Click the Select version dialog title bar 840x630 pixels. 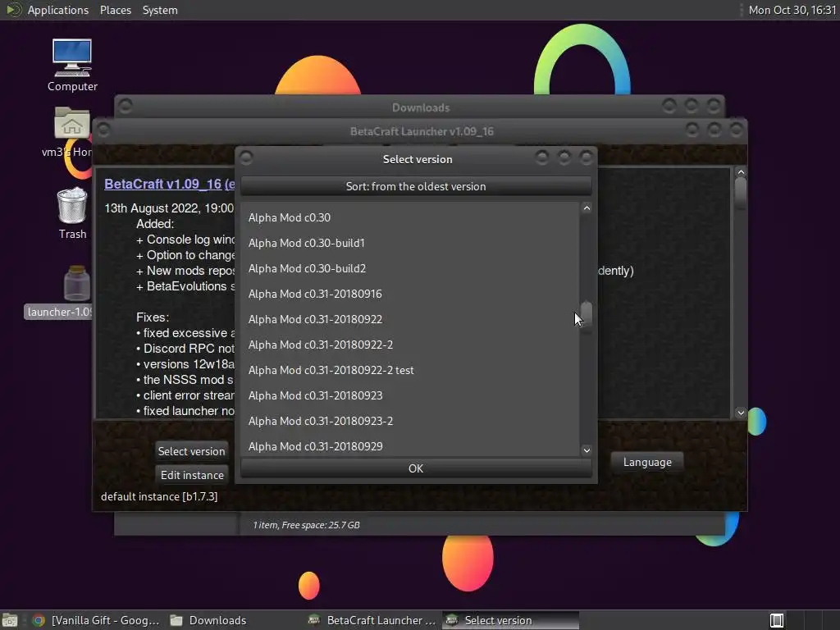coord(418,159)
